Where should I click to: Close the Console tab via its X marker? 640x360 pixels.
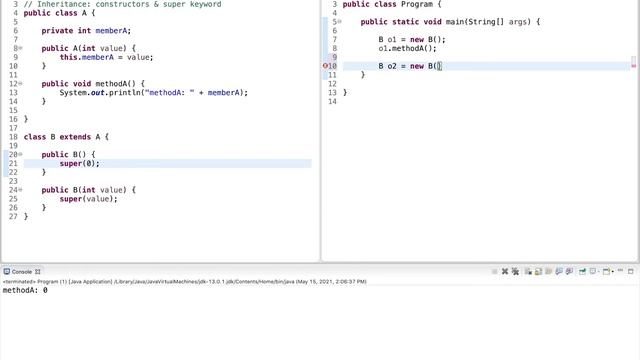[38, 272]
